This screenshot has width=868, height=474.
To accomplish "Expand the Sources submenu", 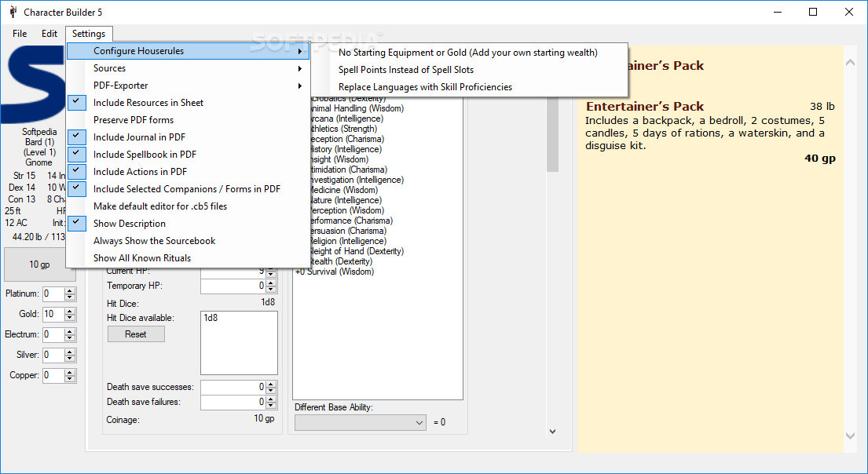I will tap(188, 68).
